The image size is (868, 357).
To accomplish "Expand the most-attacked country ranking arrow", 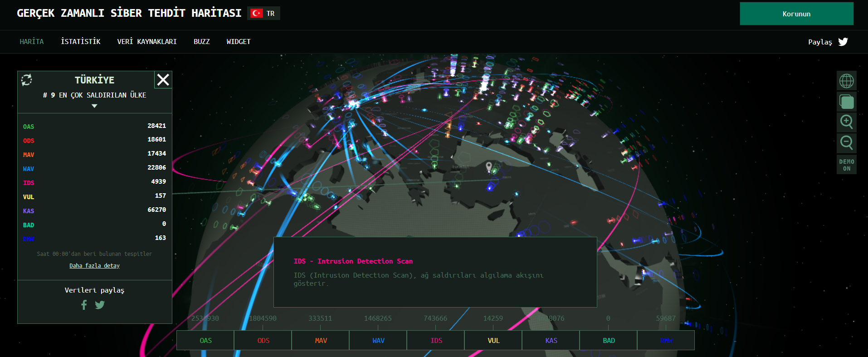I will [x=94, y=106].
